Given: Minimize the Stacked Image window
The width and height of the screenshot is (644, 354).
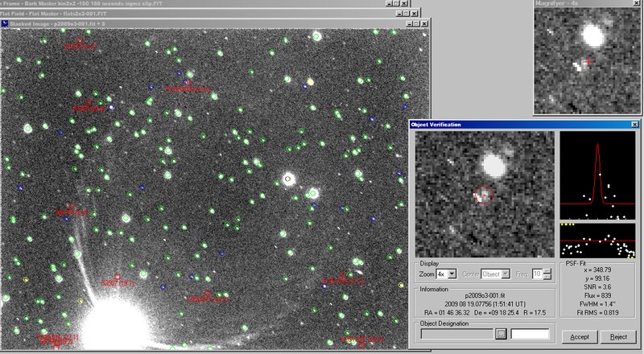Looking at the screenshot, I should click(409, 24).
